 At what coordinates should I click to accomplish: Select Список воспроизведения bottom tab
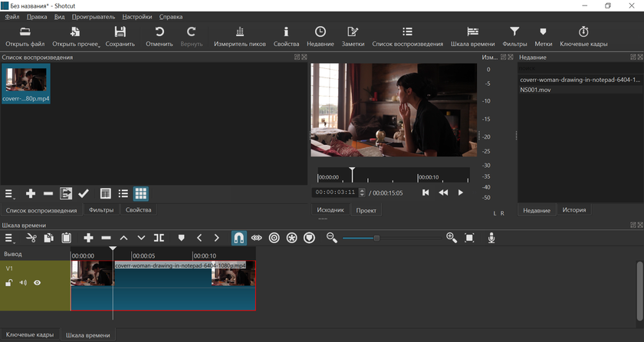[x=41, y=210]
